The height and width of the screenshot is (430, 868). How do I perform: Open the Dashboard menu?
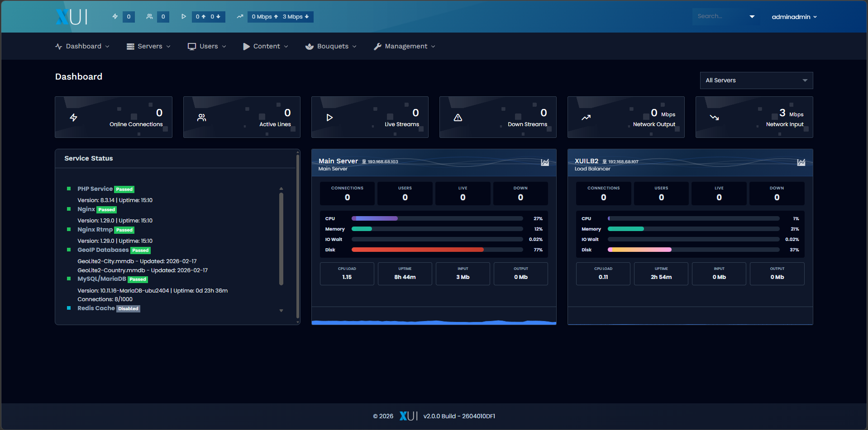coord(82,46)
